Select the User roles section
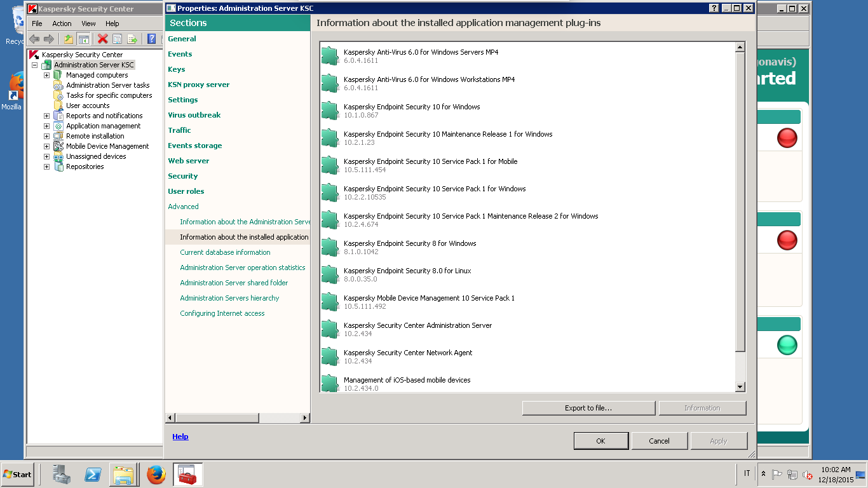This screenshot has width=868, height=488. pyautogui.click(x=186, y=191)
